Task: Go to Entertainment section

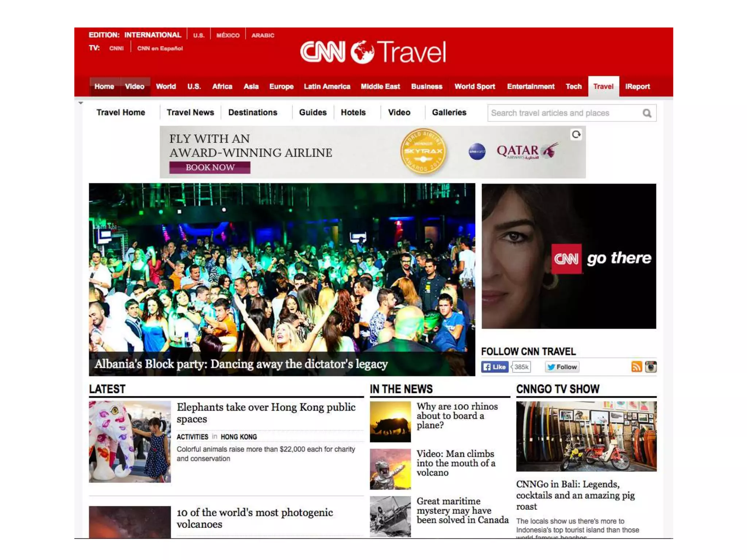Action: point(531,86)
